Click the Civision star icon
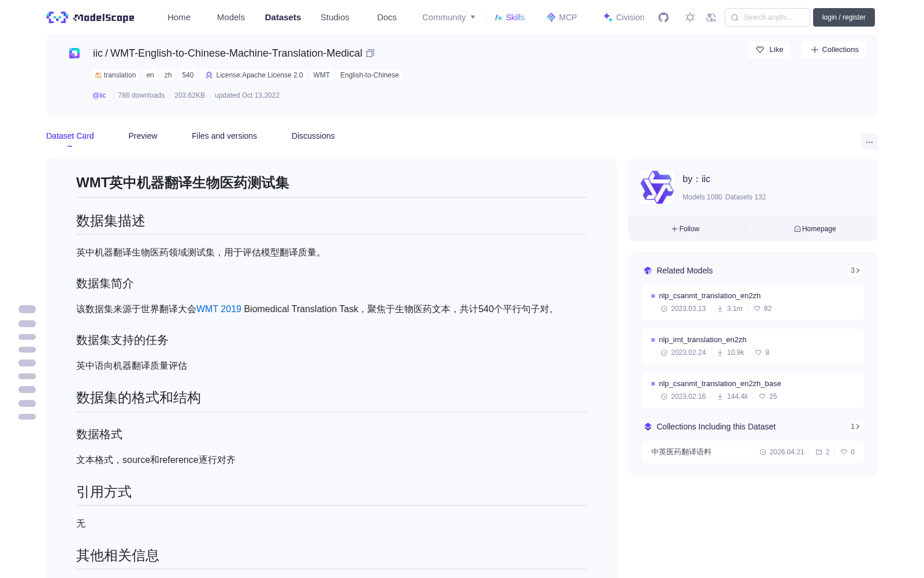Viewport: 924px width, 578px height. tap(608, 17)
